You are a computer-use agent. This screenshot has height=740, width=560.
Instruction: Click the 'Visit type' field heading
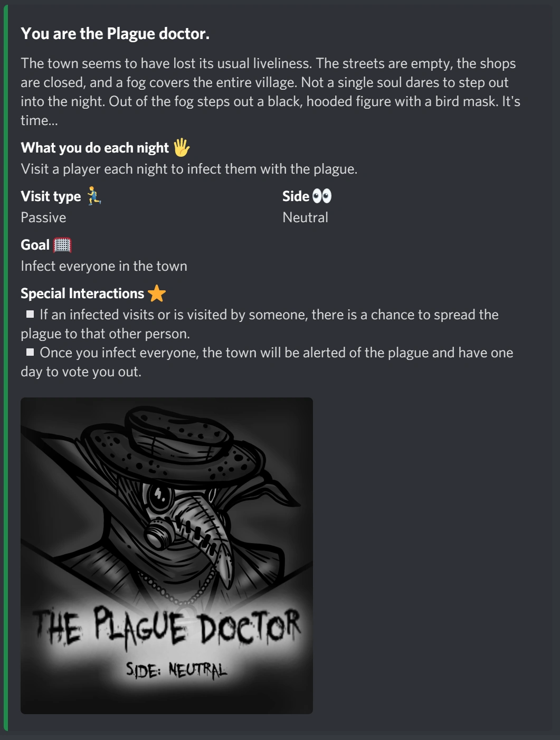pyautogui.click(x=51, y=196)
